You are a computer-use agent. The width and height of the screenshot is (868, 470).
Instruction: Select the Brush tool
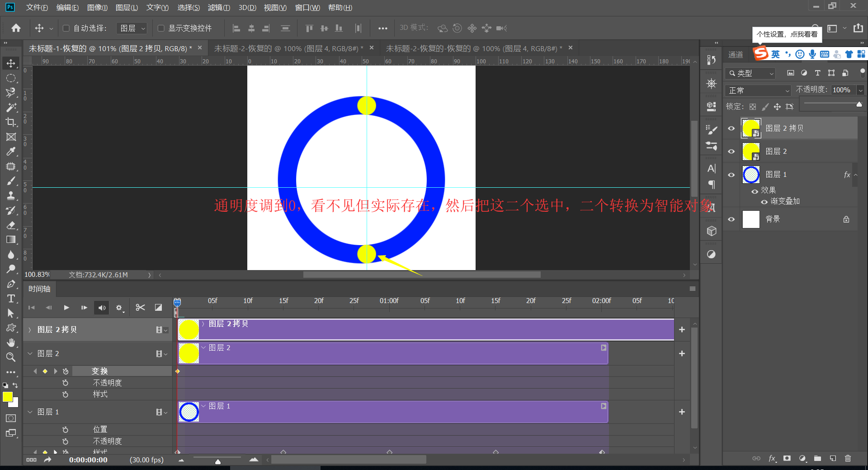pos(11,180)
